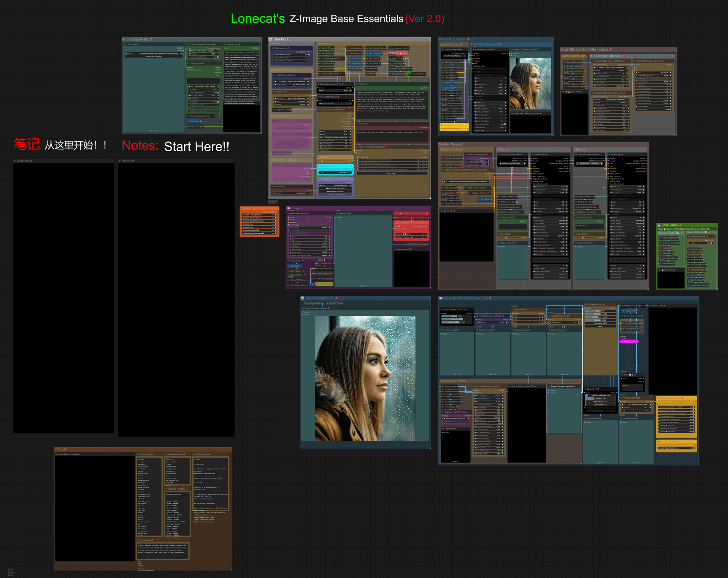
Task: Adjust the Brightness slider in FL Image Adjuster
Action: pyautogui.click(x=600, y=317)
